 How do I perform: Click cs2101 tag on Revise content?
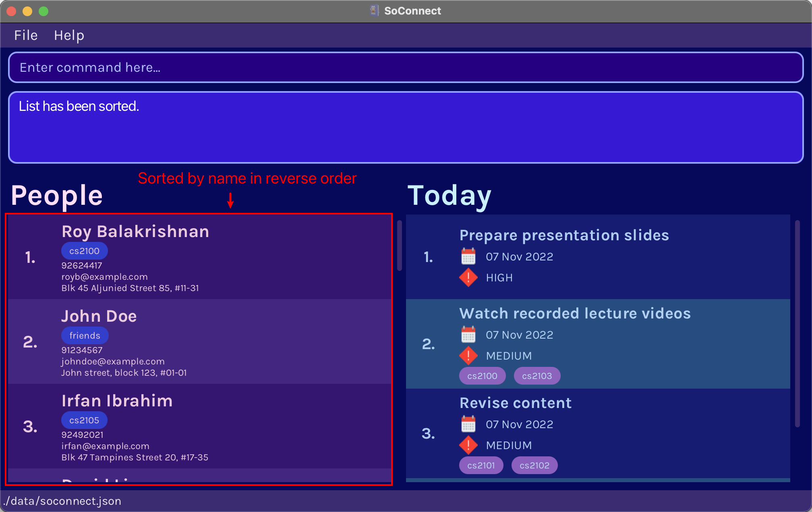481,465
